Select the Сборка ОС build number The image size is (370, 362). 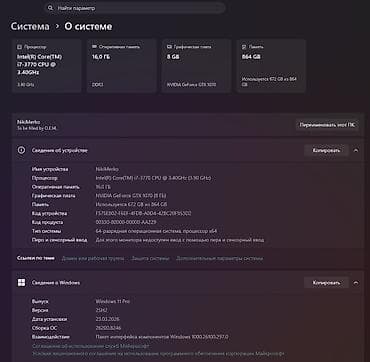(108, 328)
